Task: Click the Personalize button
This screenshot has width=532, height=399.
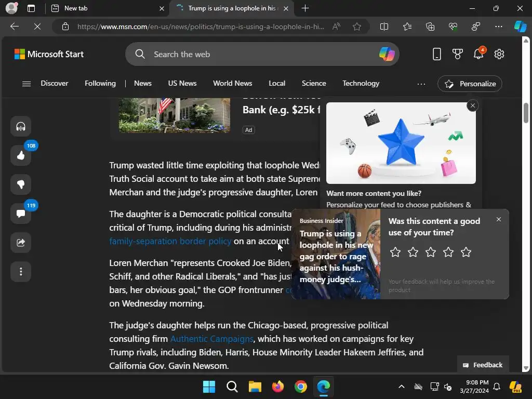Action: click(470, 84)
